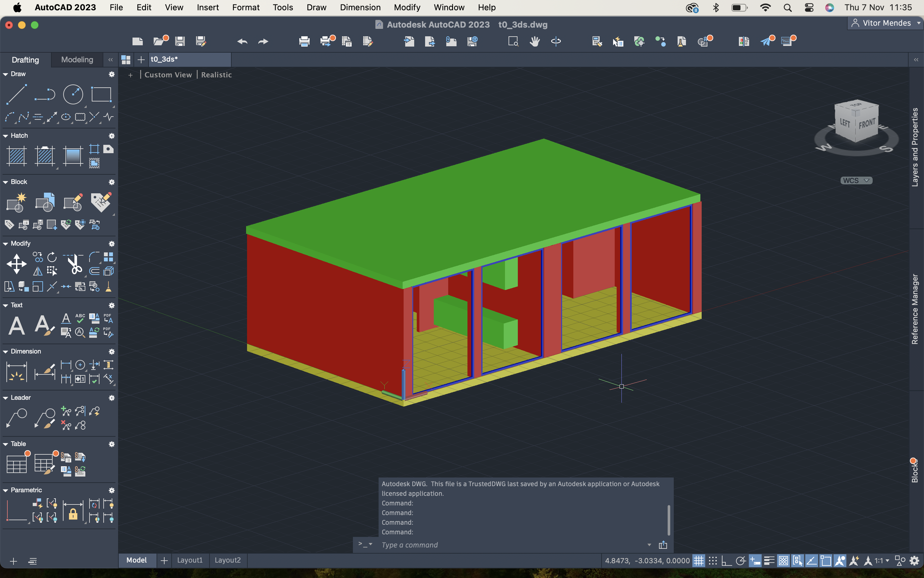Choose the Gradient hatch tool
The width and height of the screenshot is (924, 578).
click(73, 156)
